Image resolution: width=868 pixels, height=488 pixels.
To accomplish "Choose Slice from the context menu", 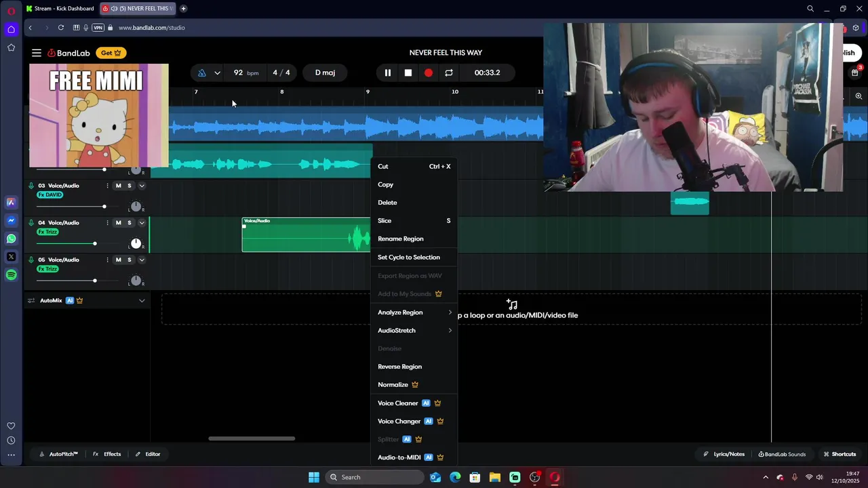I will (414, 221).
